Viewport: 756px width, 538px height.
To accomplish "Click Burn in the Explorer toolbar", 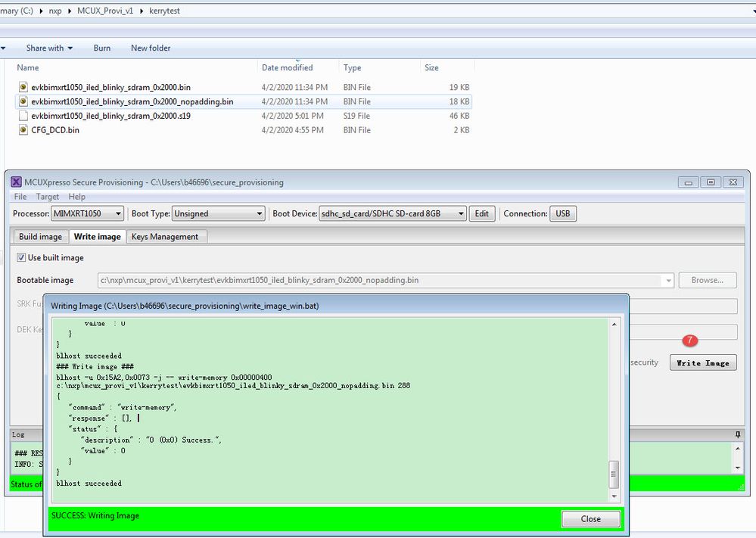I will (x=101, y=48).
